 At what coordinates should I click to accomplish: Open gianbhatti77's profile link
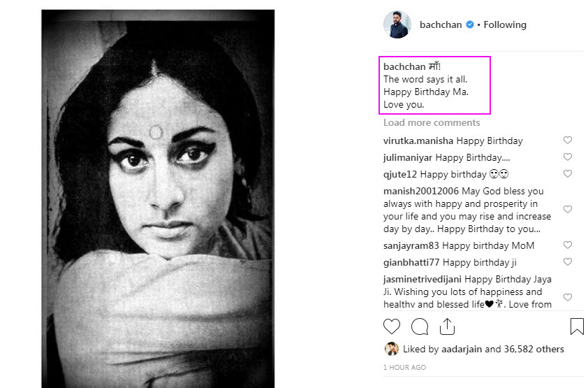(411, 262)
